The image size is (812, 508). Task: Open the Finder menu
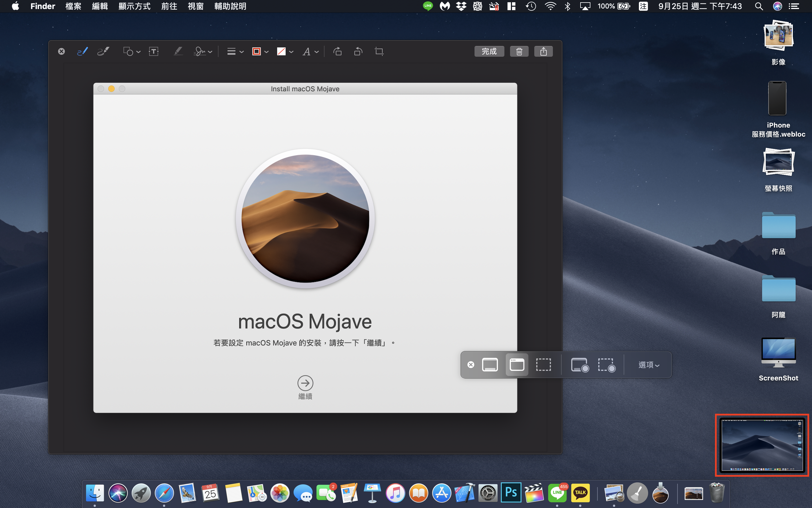[x=43, y=6]
